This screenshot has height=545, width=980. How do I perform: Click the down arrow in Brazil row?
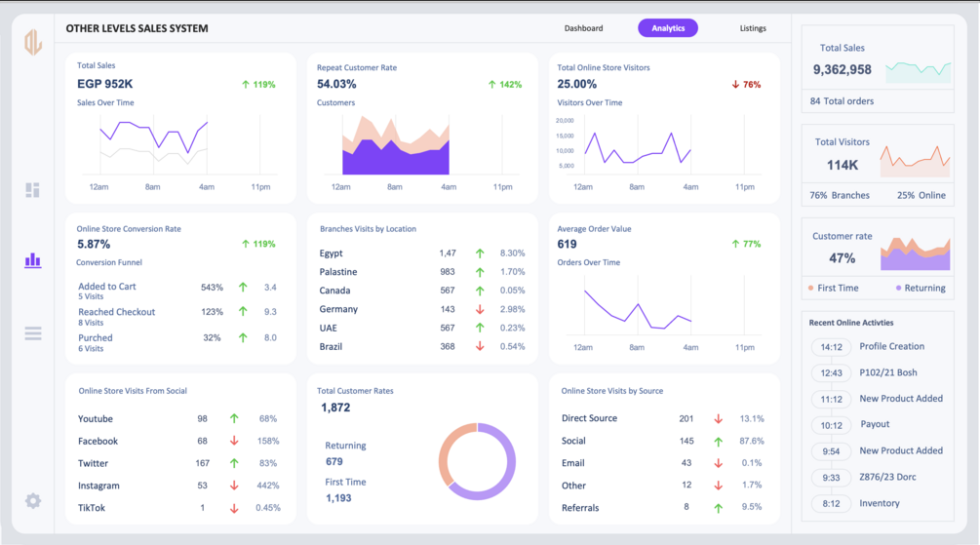point(480,346)
